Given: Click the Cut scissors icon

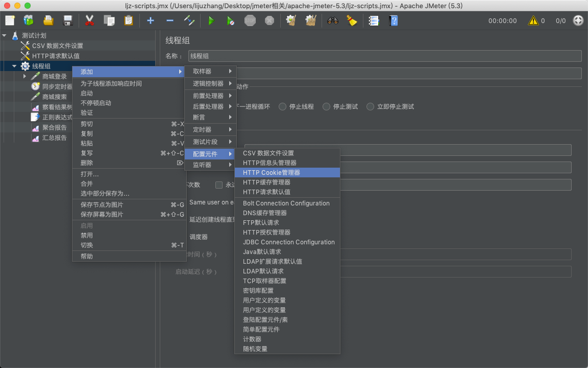Looking at the screenshot, I should pos(89,20).
